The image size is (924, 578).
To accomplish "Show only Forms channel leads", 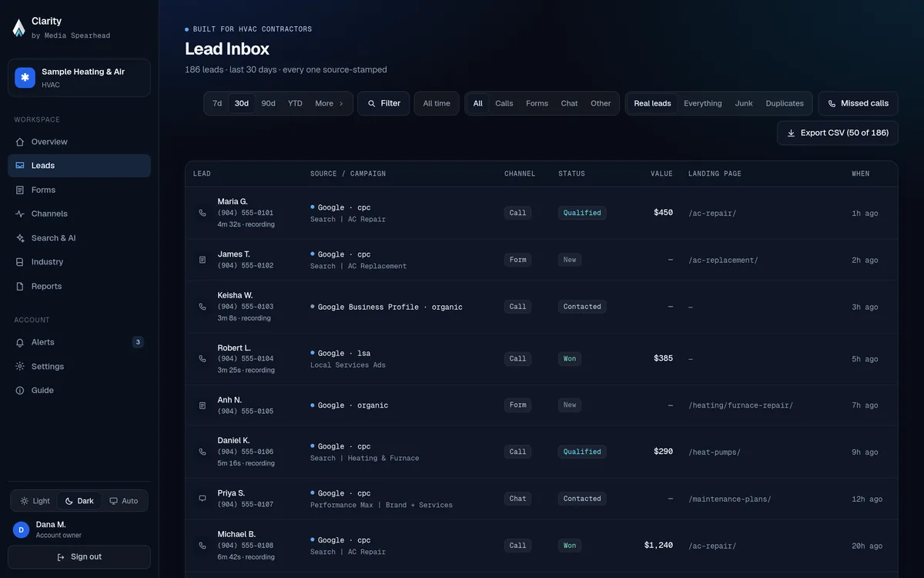I will [x=537, y=103].
